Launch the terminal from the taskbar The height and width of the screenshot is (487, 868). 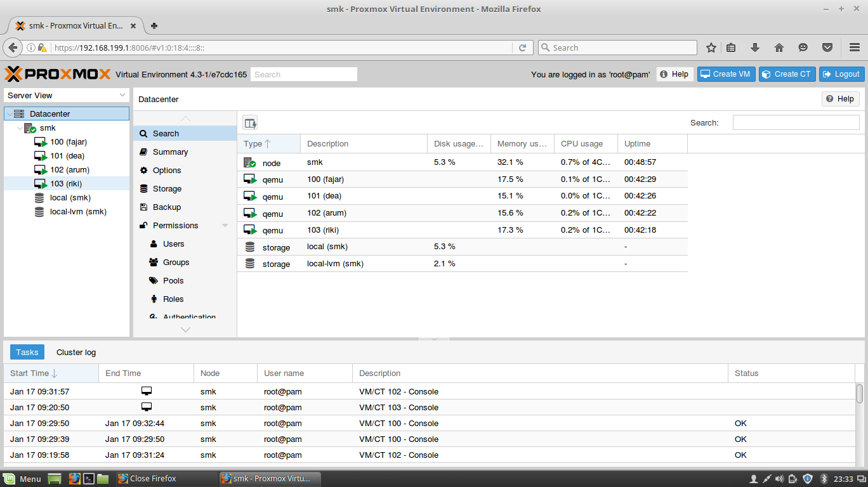pyautogui.click(x=89, y=479)
